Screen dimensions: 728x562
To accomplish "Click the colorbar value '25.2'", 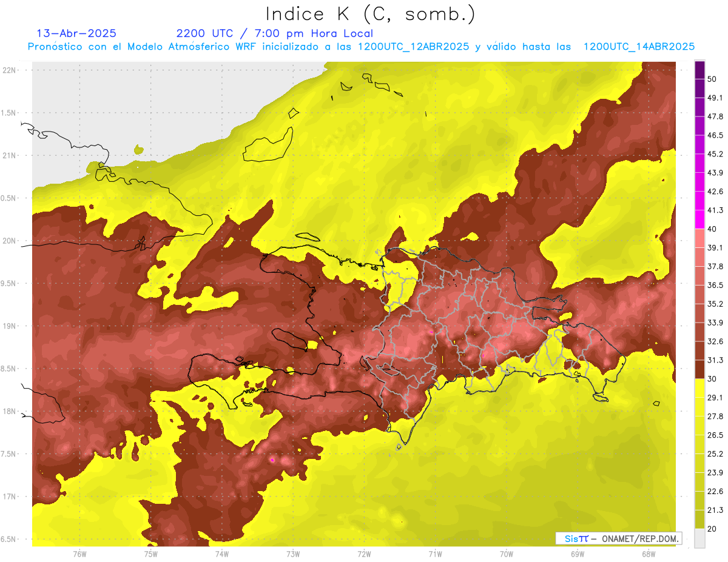I will pos(715,453).
